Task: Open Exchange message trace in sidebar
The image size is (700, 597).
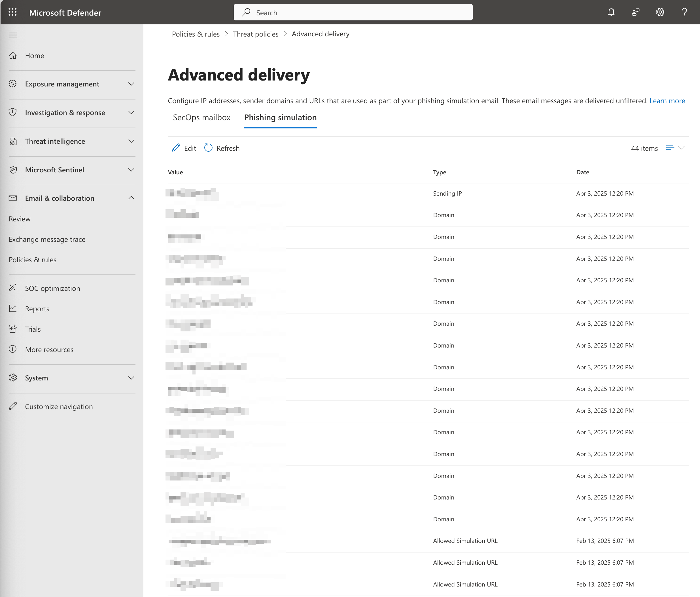Action: coord(47,239)
